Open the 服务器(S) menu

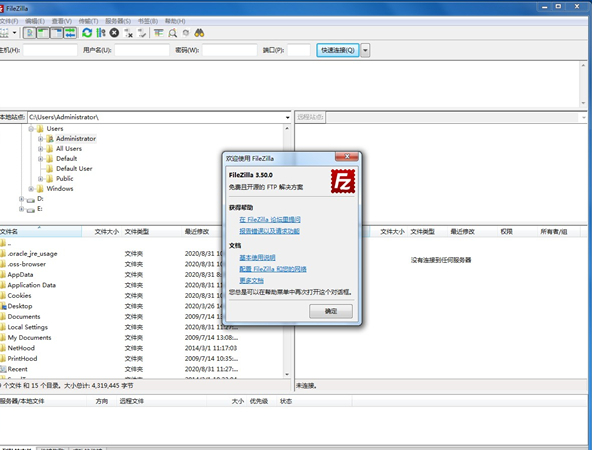coord(118,21)
